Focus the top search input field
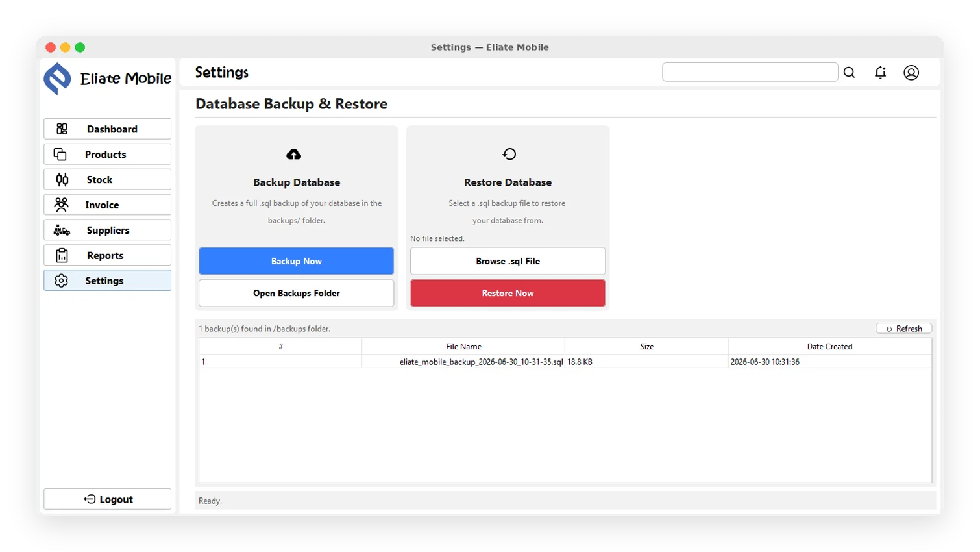 750,72
